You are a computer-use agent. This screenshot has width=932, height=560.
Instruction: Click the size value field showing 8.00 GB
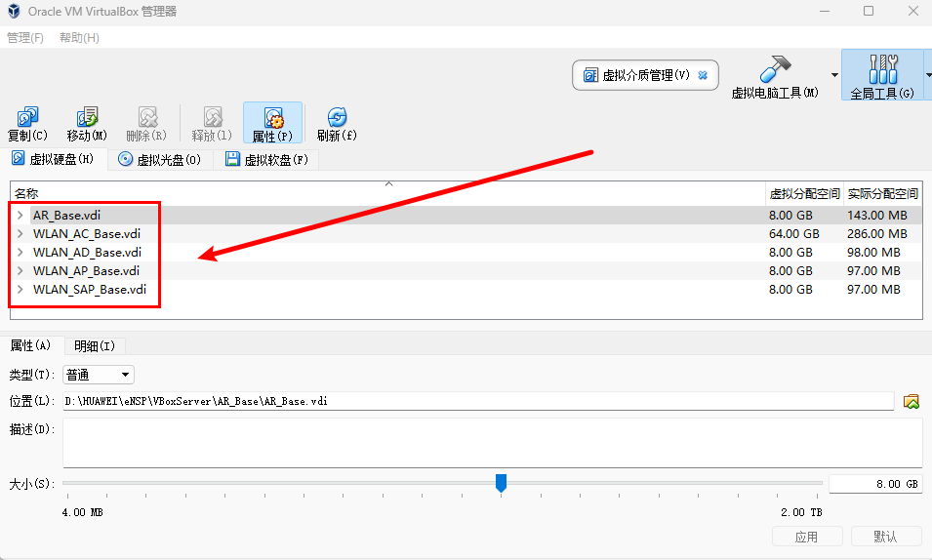[875, 484]
